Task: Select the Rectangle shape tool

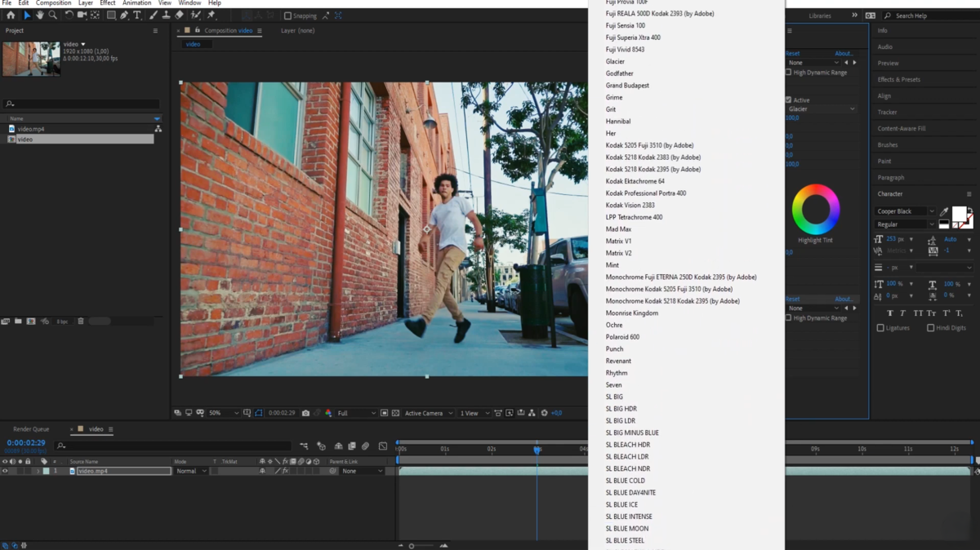Action: click(111, 15)
